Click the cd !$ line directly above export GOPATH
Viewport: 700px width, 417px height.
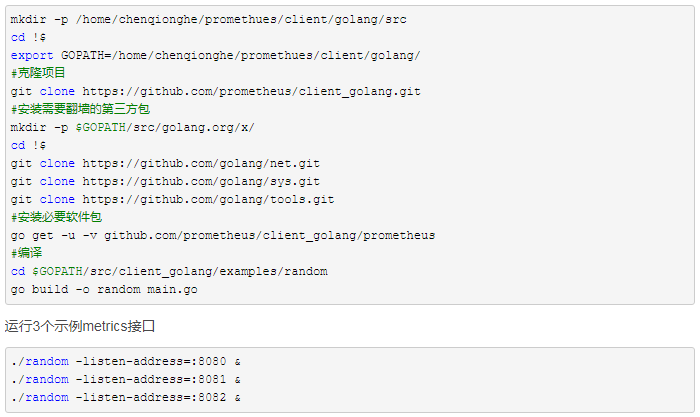(x=29, y=37)
